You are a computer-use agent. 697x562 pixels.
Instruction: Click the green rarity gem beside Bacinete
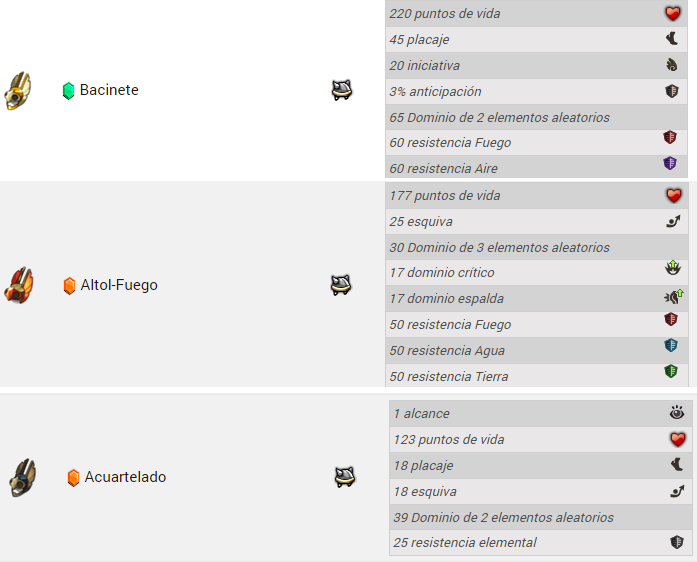pos(68,91)
